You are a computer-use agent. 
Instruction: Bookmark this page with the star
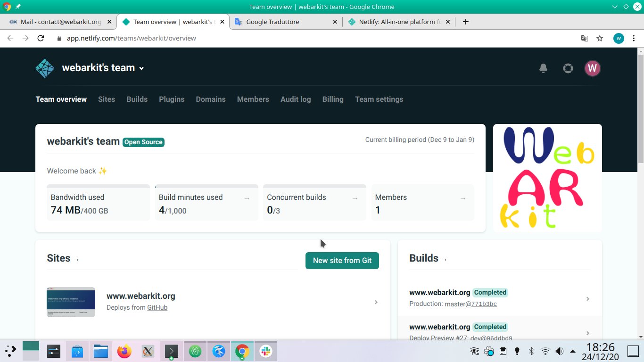point(600,38)
